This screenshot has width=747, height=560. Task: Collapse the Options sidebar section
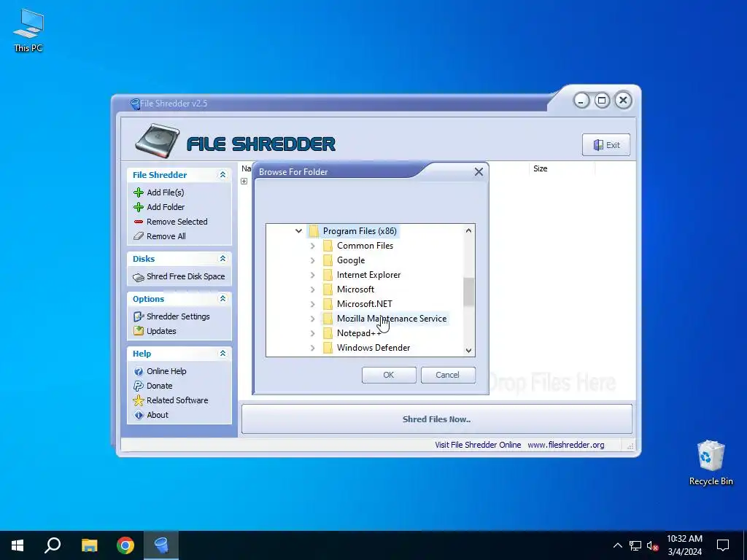pyautogui.click(x=222, y=298)
